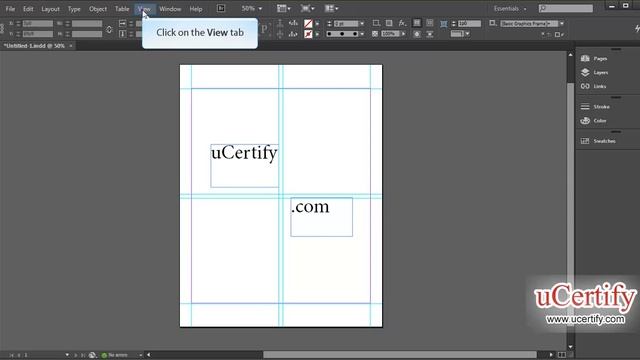Open the Swatches panel
The image size is (640, 360).
click(x=598, y=141)
